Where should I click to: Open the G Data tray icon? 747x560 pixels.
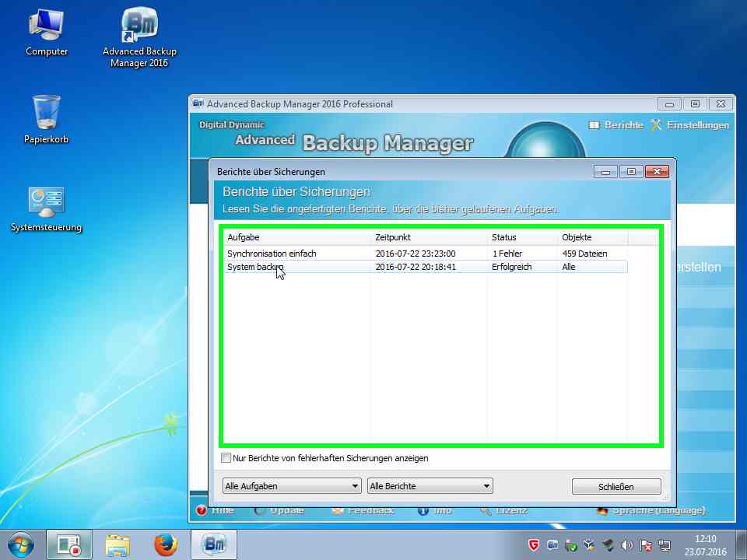[x=534, y=545]
